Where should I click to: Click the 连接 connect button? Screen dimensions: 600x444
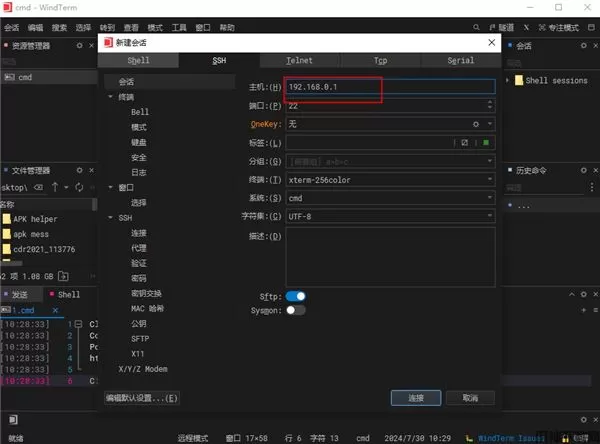click(416, 398)
